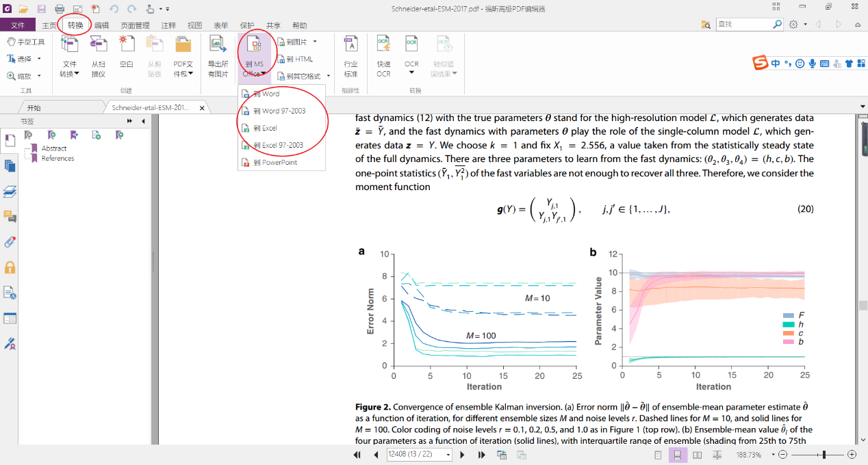Click the print icon in quick access toolbar
The image size is (868, 465).
point(60,9)
